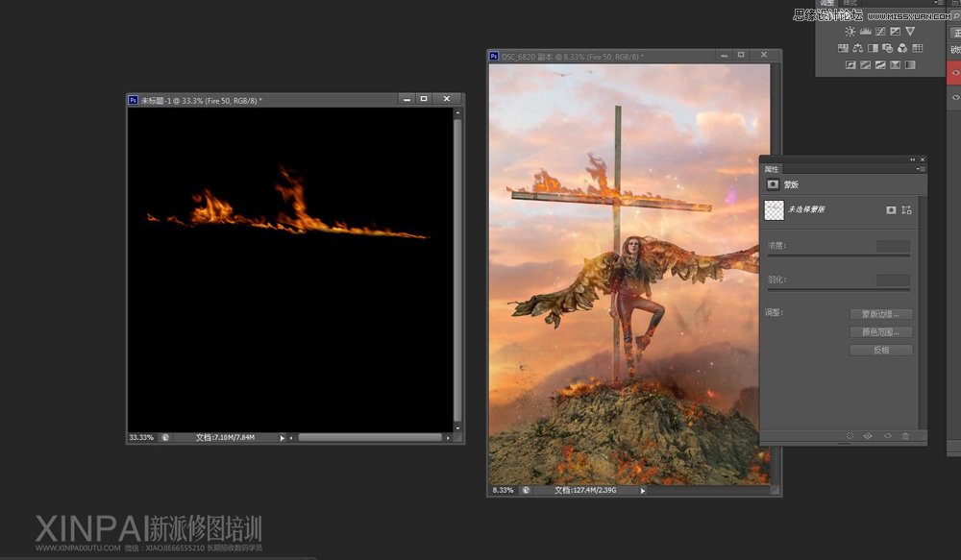Click the add pixel mask icon
This screenshot has width=961, height=560.
[x=891, y=210]
